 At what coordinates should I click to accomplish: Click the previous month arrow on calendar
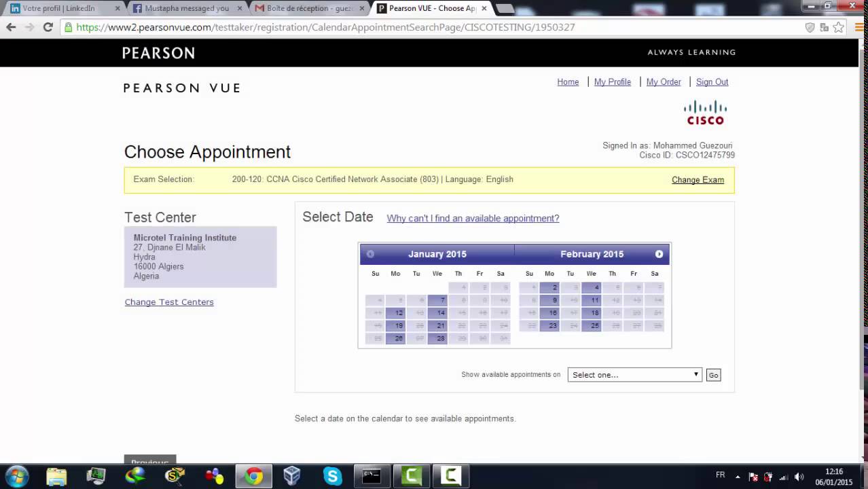(370, 254)
